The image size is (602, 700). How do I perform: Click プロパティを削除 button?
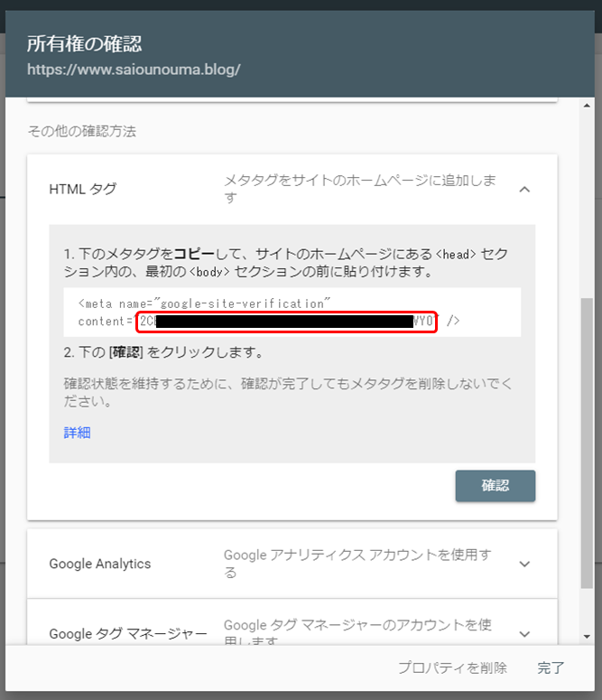[x=452, y=667]
